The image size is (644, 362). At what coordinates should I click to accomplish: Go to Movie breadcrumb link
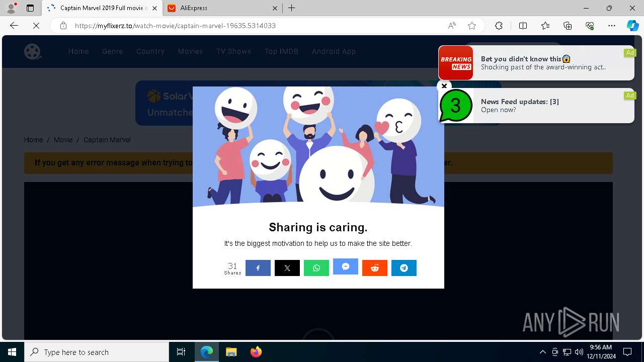click(x=63, y=140)
